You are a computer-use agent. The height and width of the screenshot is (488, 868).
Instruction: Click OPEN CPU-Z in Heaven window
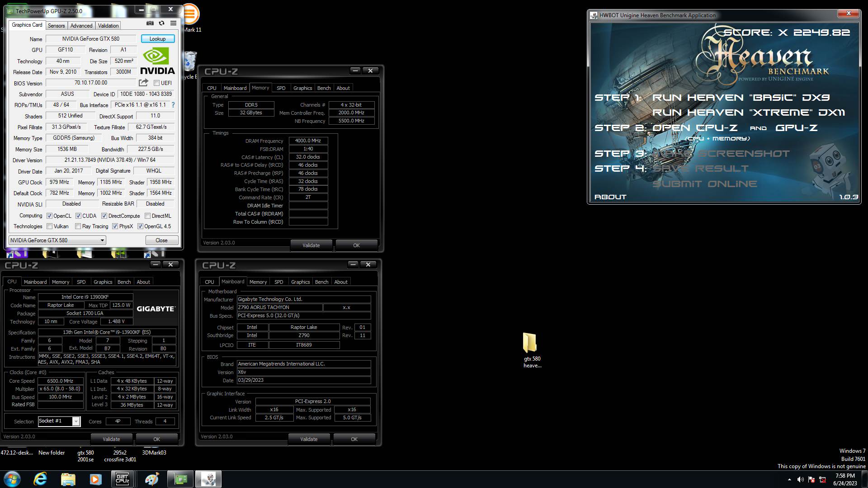tap(695, 128)
